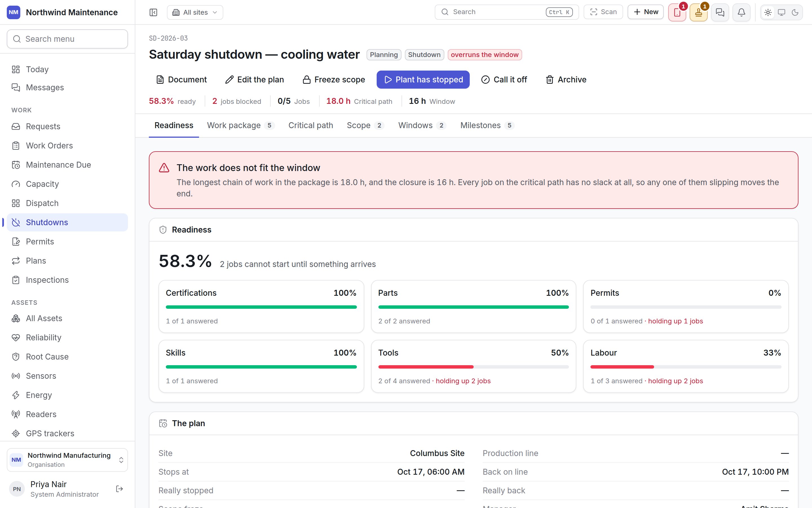Click the New button

click(x=646, y=12)
